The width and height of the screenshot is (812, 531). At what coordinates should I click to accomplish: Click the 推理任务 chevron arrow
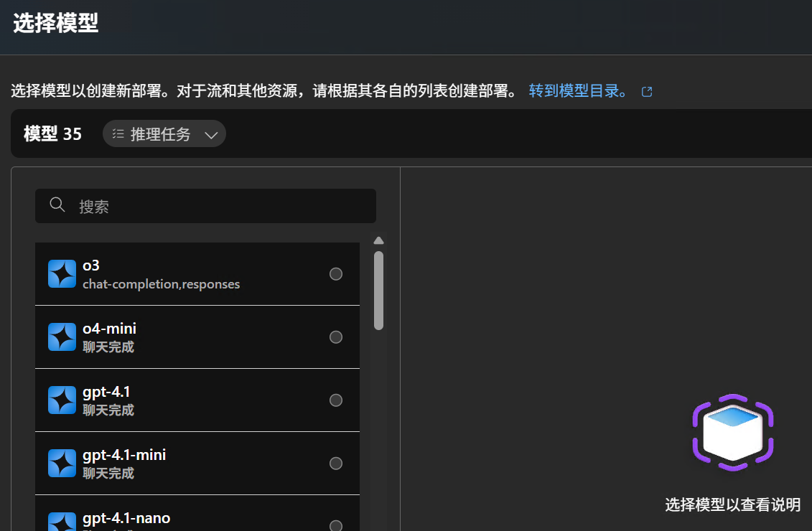pyautogui.click(x=211, y=135)
